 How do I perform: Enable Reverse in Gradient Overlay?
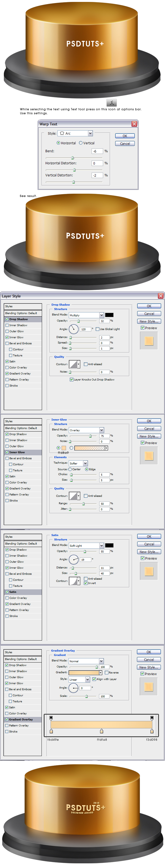[x=106, y=673]
